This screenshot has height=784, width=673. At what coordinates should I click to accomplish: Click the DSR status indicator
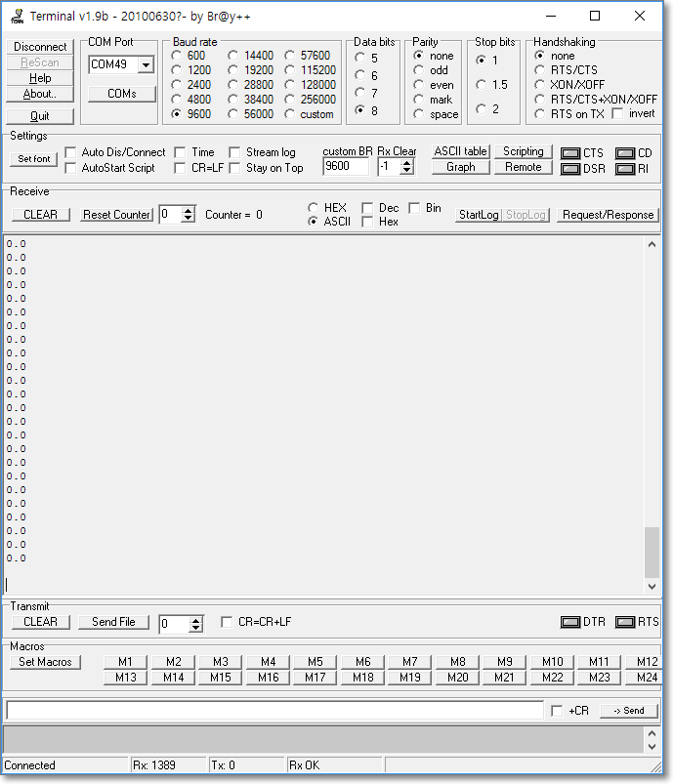click(x=570, y=169)
